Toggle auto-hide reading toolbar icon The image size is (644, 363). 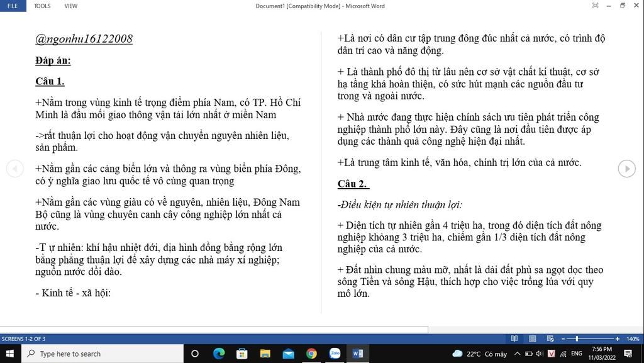tap(595, 5)
